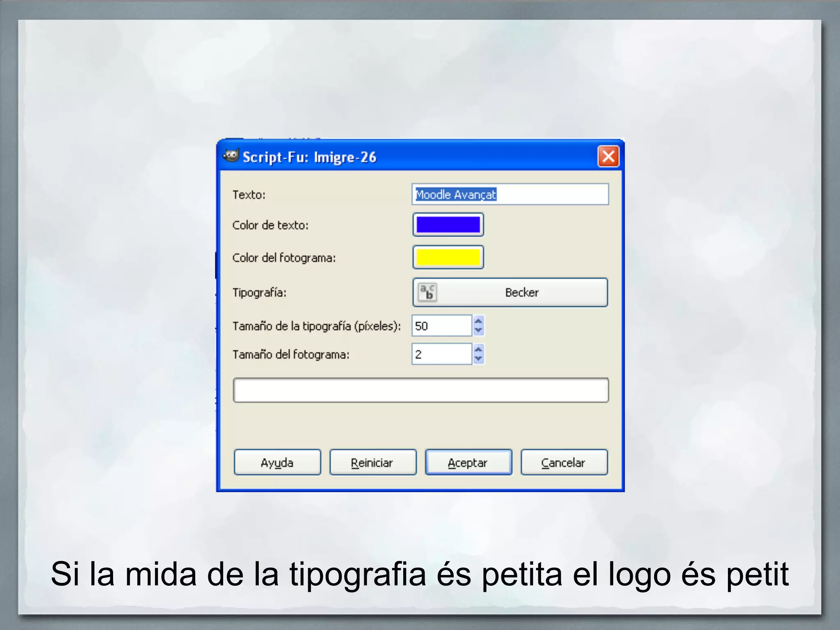Click the Aceptar button
The width and height of the screenshot is (840, 630).
click(468, 462)
